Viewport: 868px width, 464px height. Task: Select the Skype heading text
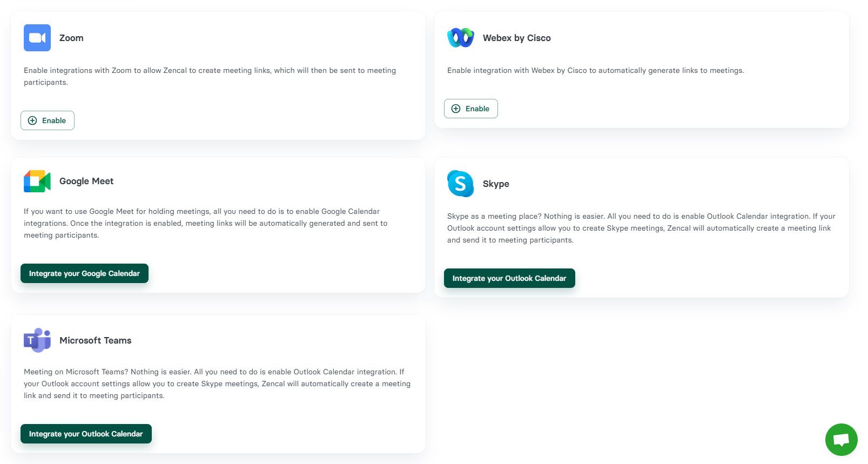[x=496, y=184]
